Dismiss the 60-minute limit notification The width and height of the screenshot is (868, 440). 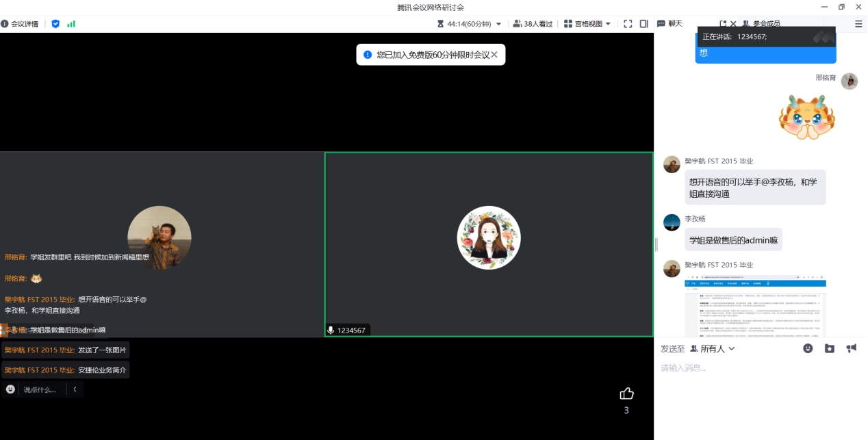494,55
